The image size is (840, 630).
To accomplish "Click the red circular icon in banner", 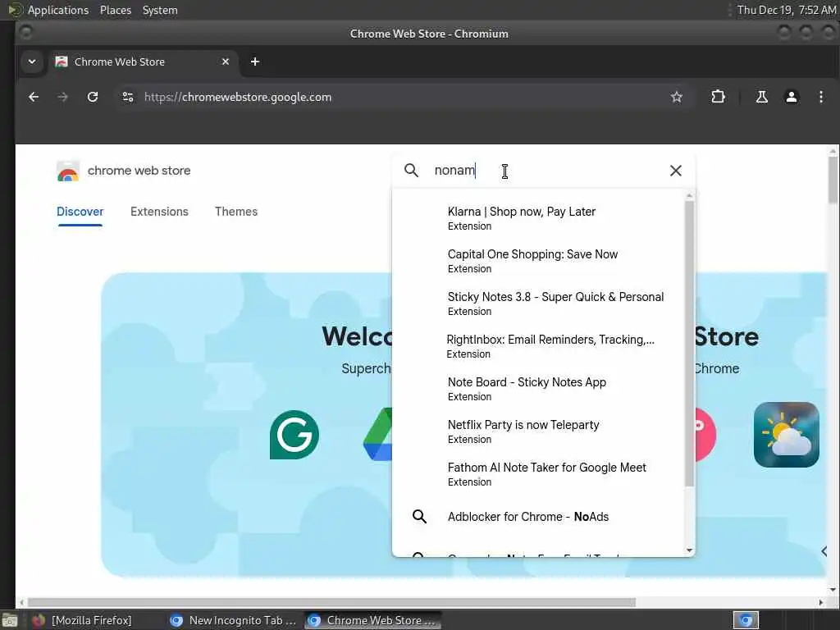I will point(705,435).
